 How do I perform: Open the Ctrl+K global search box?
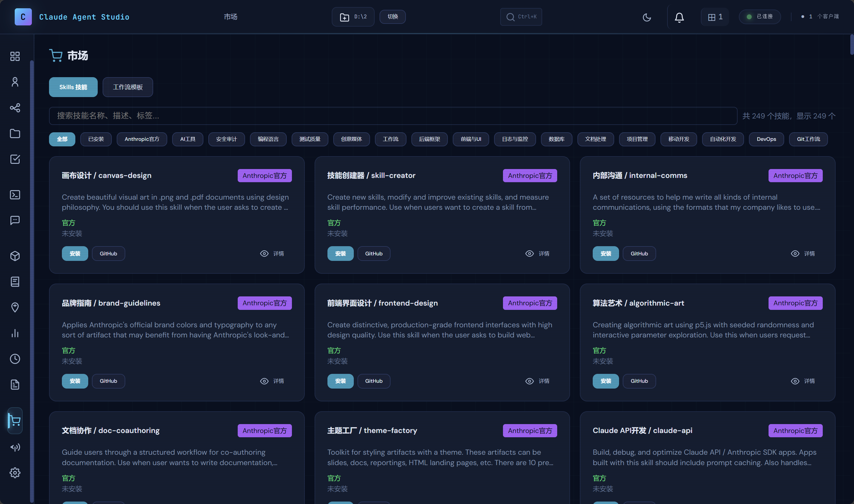click(x=521, y=17)
